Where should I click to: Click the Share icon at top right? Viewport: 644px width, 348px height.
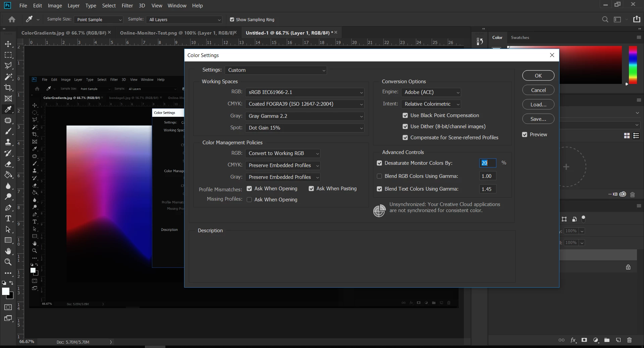click(x=637, y=19)
